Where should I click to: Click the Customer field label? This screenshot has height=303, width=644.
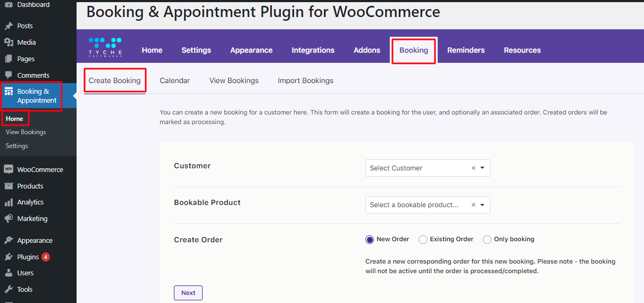pyautogui.click(x=193, y=166)
